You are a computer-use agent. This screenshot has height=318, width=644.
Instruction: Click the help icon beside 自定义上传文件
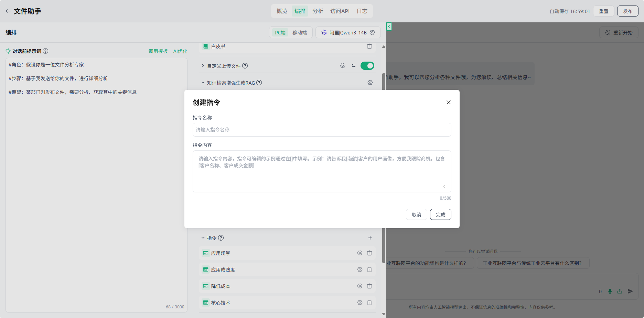click(x=245, y=66)
